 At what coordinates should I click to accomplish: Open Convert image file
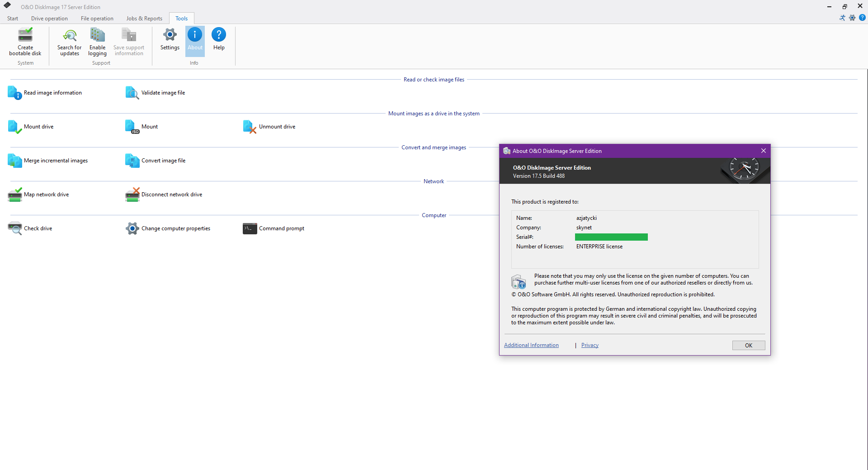[156, 161]
